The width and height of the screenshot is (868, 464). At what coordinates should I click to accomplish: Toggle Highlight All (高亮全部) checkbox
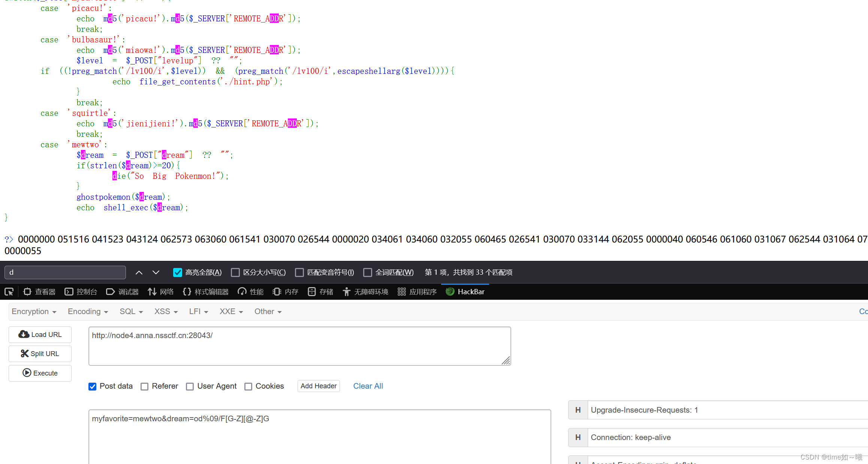tap(177, 272)
